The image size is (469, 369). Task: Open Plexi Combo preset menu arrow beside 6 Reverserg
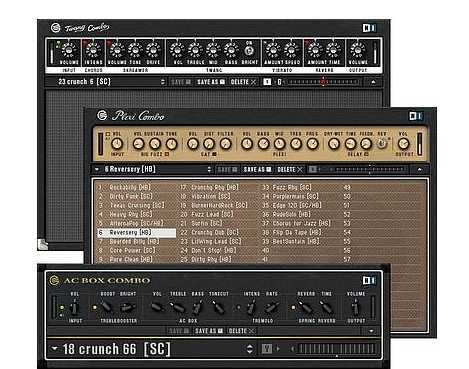pos(97,169)
